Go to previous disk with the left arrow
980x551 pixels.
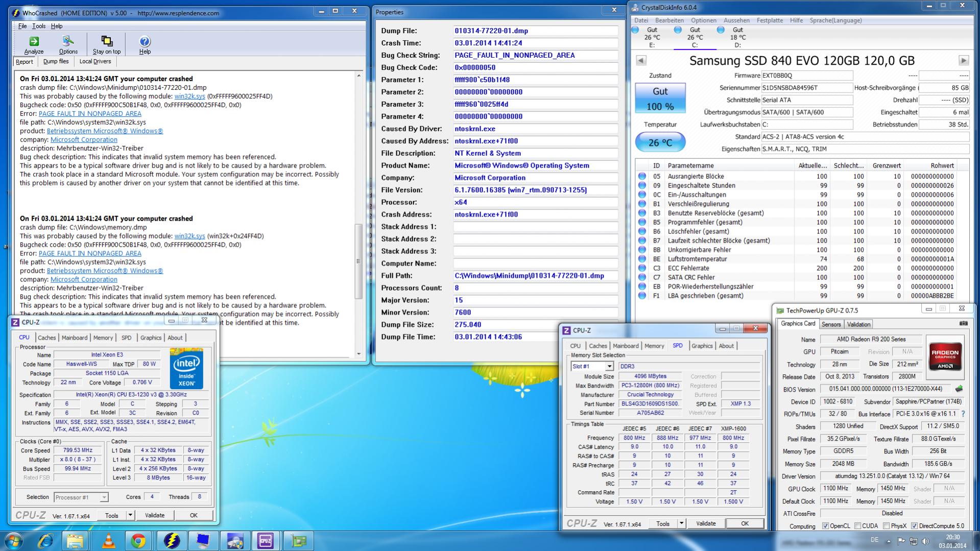click(x=641, y=61)
